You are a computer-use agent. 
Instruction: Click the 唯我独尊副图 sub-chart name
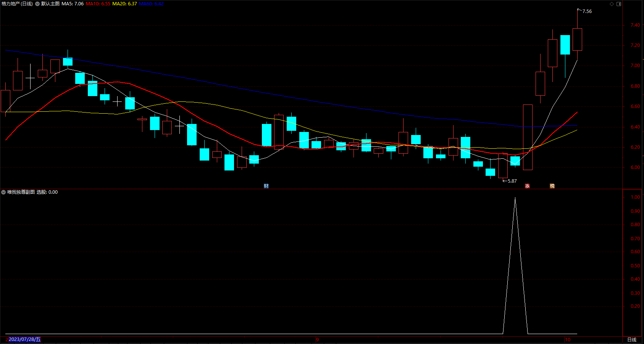[21, 192]
